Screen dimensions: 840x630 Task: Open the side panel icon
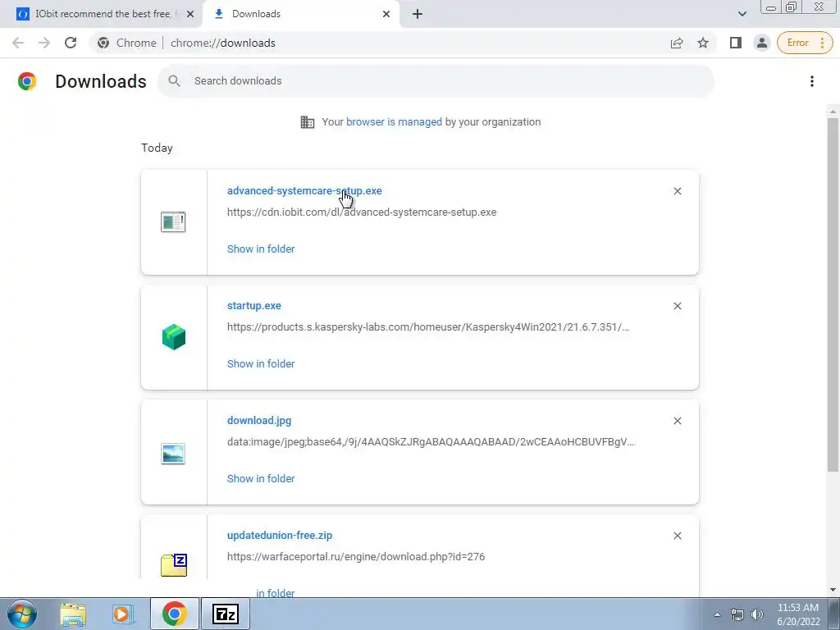[736, 43]
